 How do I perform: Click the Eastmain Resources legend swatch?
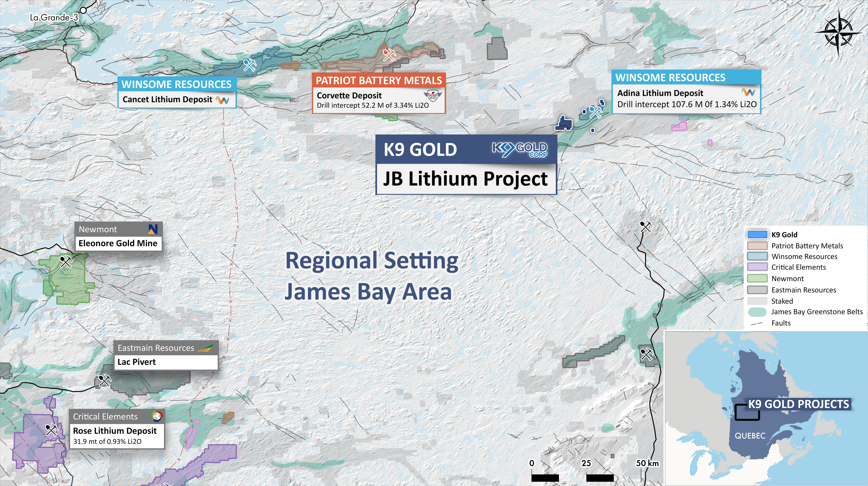tap(757, 290)
